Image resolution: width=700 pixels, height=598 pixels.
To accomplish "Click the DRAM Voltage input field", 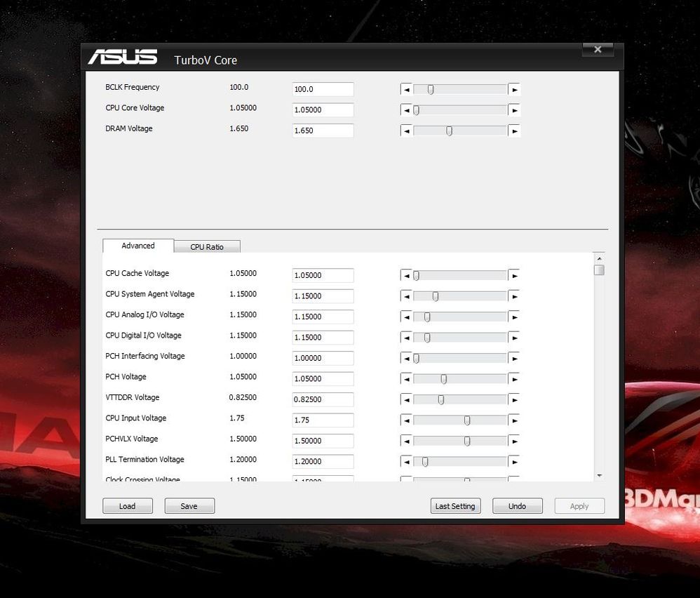I will (323, 131).
